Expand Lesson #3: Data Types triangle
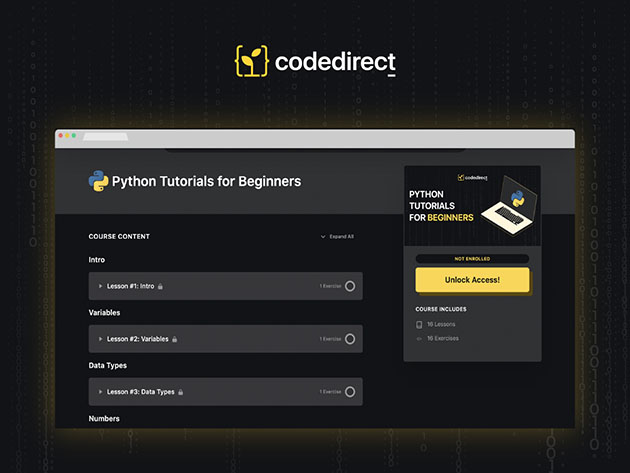Viewport: 630px width, 473px height. click(100, 391)
